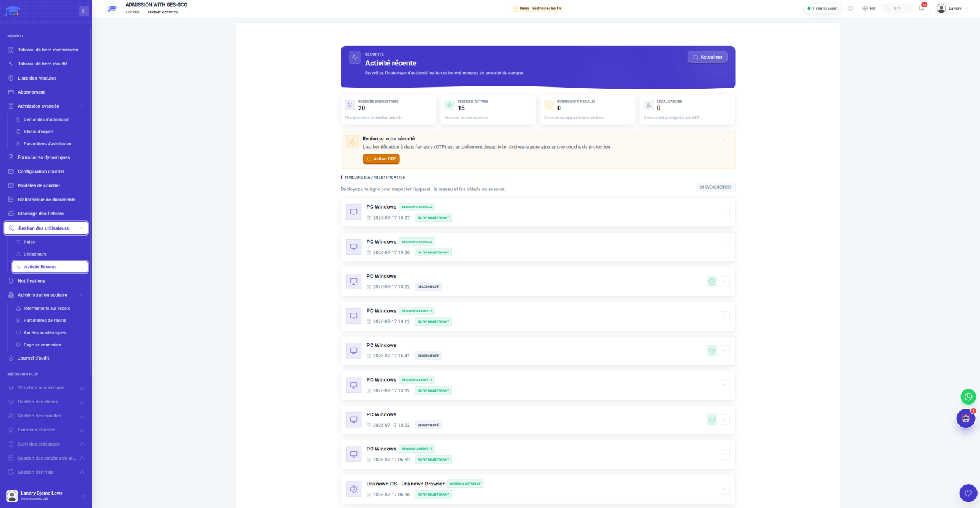Screen dimensions: 980x508
Task: Collapse the Administration scolaire menu chevron
Action: [x=81, y=295]
